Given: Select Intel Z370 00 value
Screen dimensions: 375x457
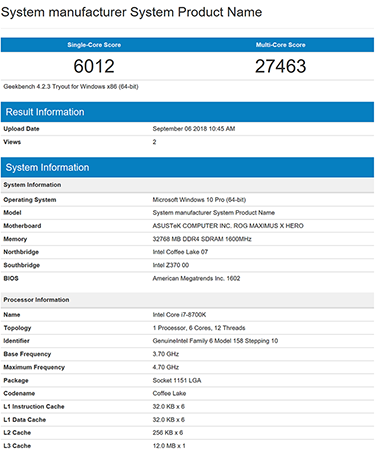Looking at the screenshot, I should point(171,265).
